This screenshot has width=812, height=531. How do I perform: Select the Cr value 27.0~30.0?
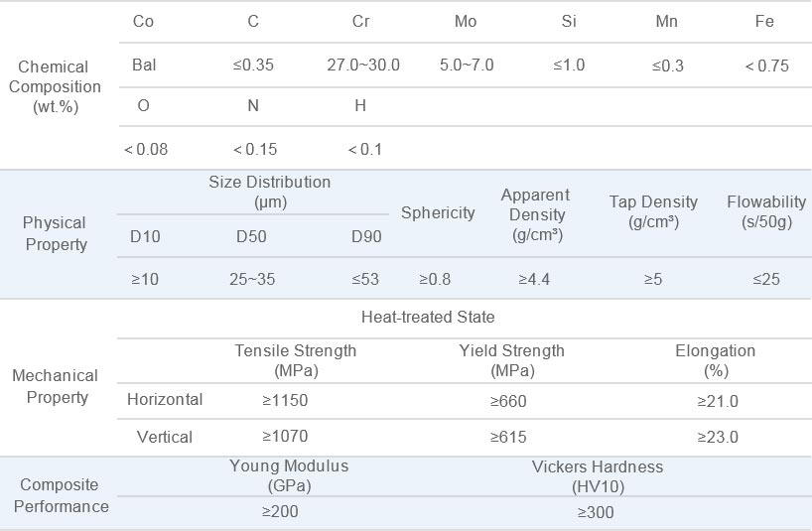click(363, 66)
